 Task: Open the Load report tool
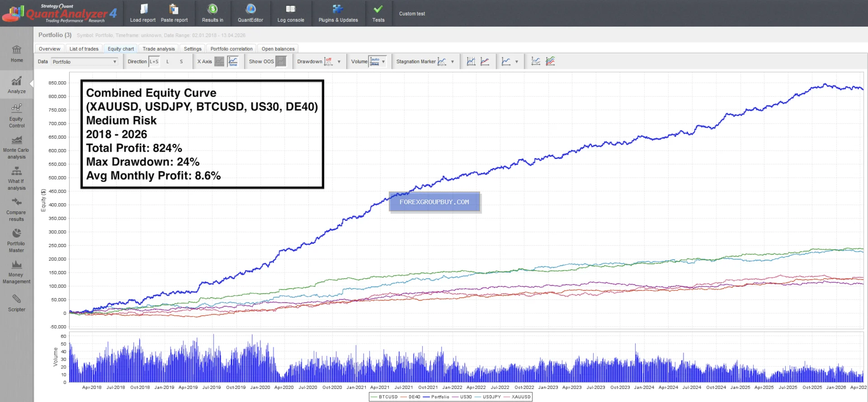pyautogui.click(x=143, y=14)
